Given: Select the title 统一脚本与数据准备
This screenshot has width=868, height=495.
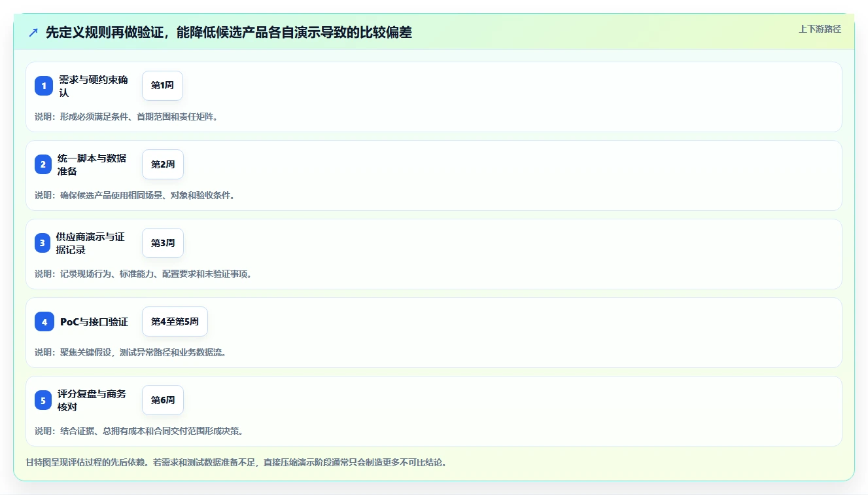Looking at the screenshot, I should pyautogui.click(x=92, y=164).
